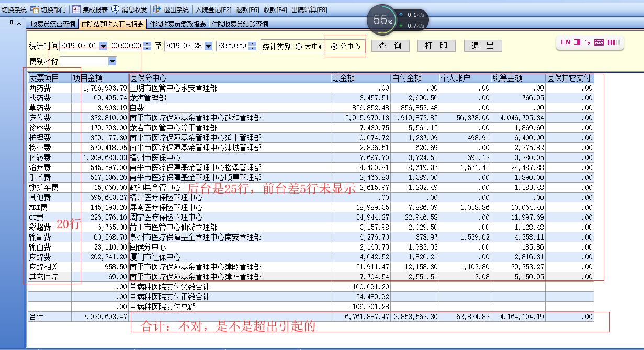This screenshot has width=644, height=350.
Task: Select the 救护车费 row cell
Action: click(50, 187)
